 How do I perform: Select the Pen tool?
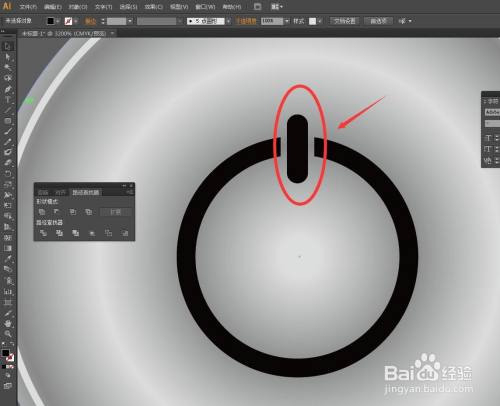[8, 89]
